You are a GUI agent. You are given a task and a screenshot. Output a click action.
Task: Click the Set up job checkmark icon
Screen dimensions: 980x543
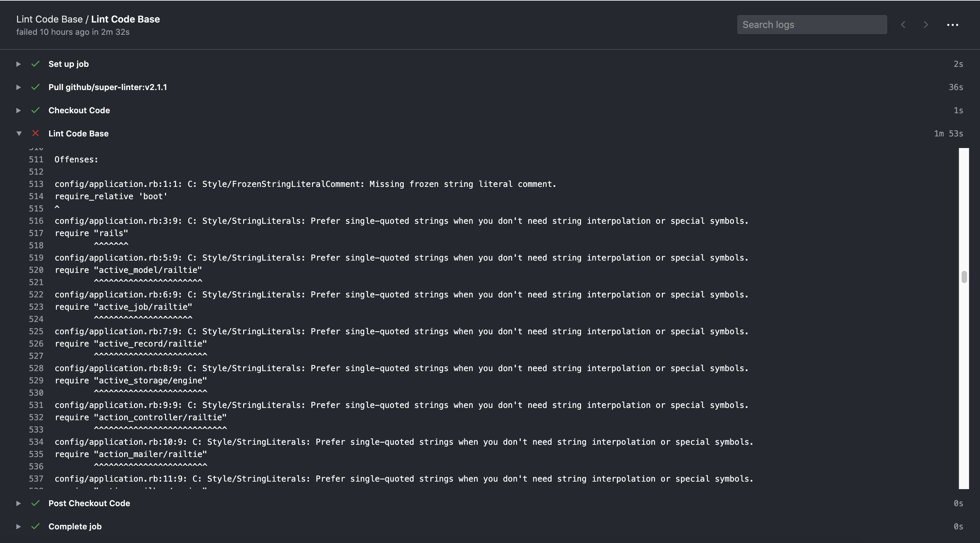click(x=35, y=64)
